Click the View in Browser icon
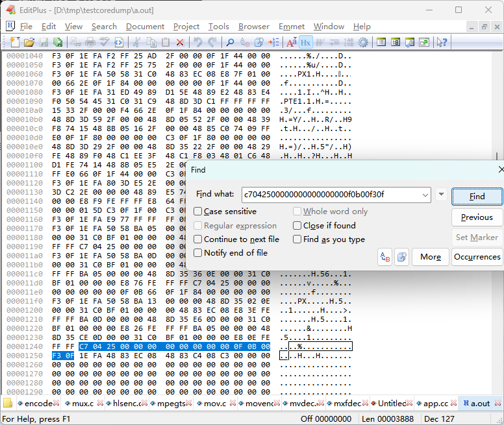504x425 pixels. (119, 42)
